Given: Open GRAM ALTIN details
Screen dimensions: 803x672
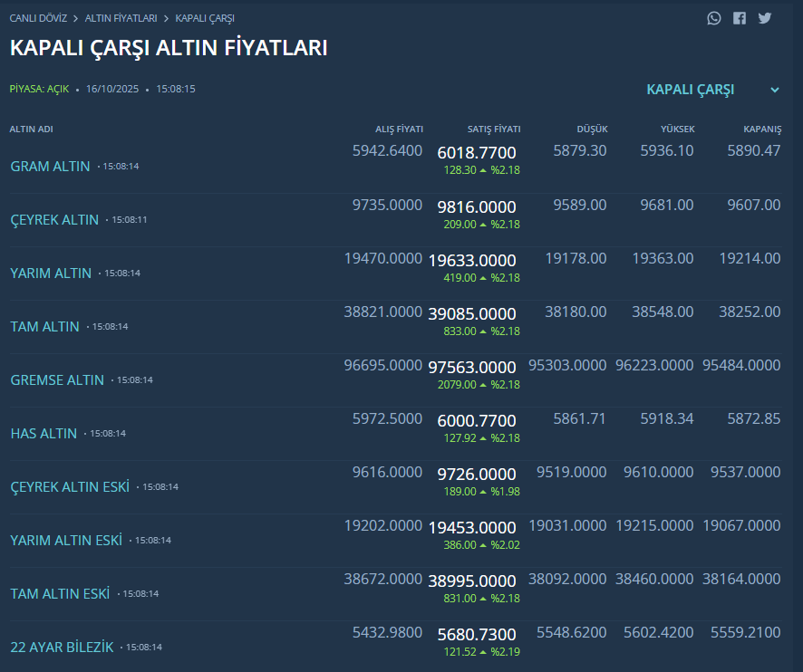Looking at the screenshot, I should pyautogui.click(x=50, y=167).
